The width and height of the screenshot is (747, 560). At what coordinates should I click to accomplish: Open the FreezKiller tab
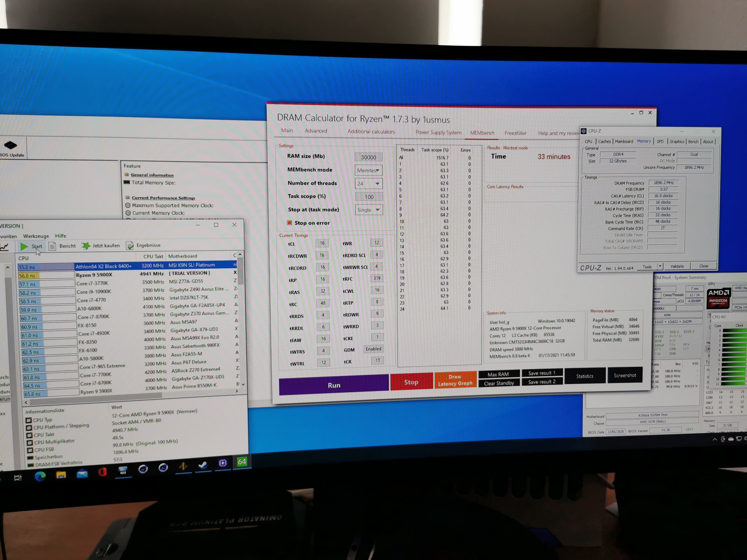point(515,133)
